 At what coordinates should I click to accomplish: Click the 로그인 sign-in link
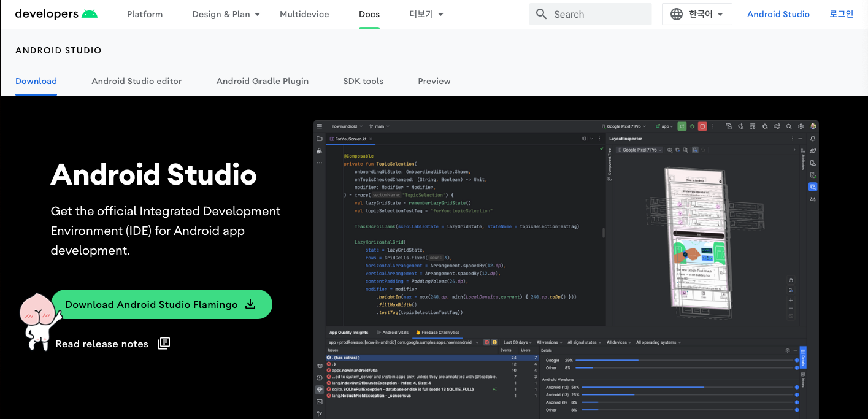click(x=841, y=14)
